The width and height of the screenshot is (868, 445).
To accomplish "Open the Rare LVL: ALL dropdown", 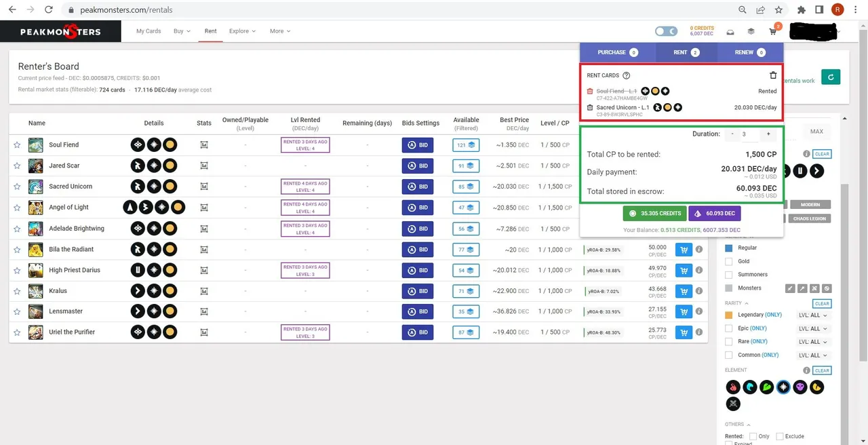I will (813, 342).
